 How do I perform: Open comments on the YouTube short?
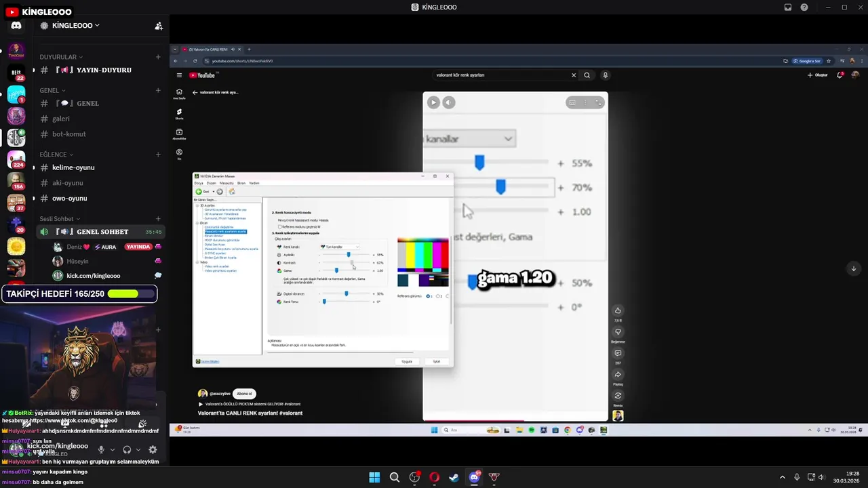click(618, 353)
